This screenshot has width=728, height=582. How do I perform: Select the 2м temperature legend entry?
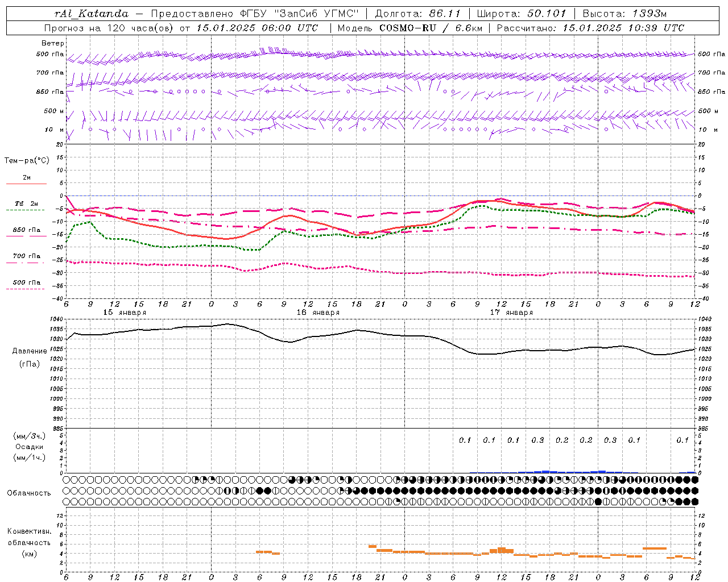[x=27, y=178]
